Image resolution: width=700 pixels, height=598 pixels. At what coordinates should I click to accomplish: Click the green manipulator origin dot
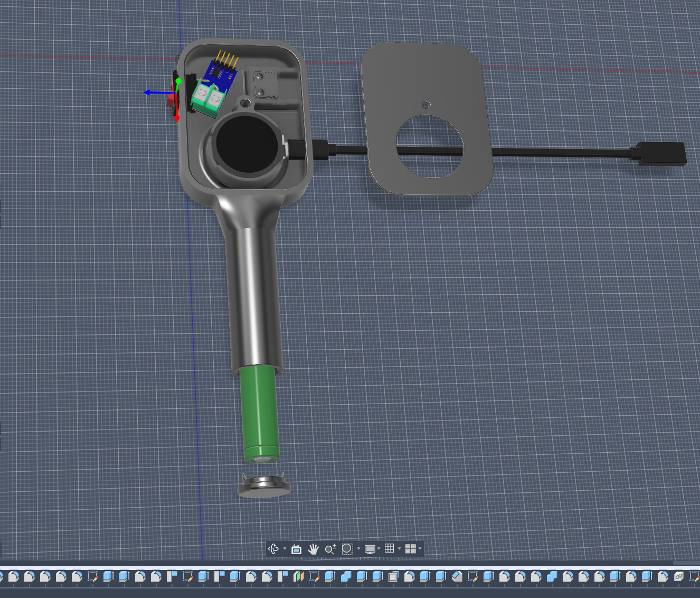pos(178,81)
